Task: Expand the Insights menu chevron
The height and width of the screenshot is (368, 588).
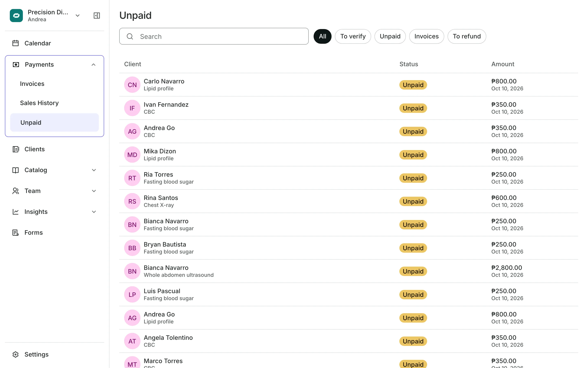Action: [94, 212]
